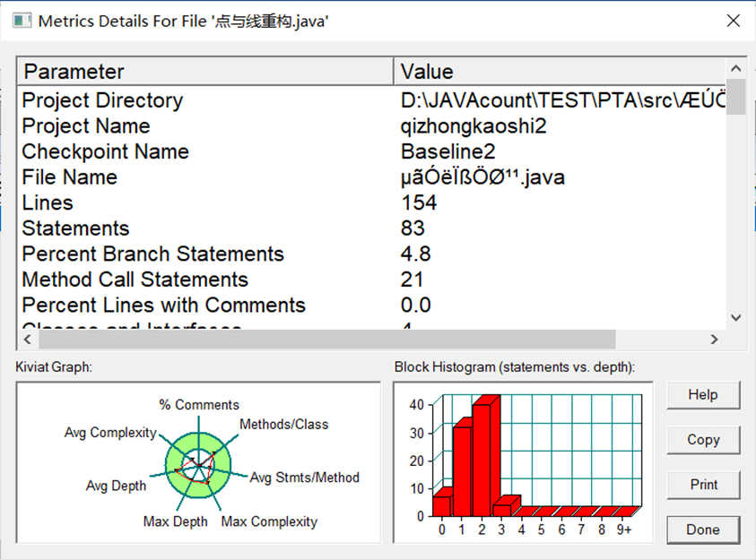This screenshot has height=560, width=756.
Task: Click the Block Histogram heading label
Action: (515, 367)
